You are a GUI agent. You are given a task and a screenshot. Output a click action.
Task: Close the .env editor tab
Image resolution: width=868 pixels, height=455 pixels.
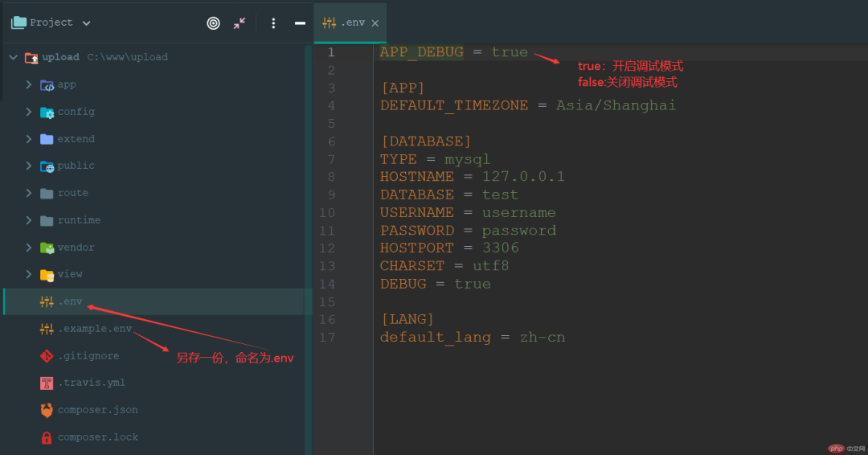pyautogui.click(x=375, y=23)
